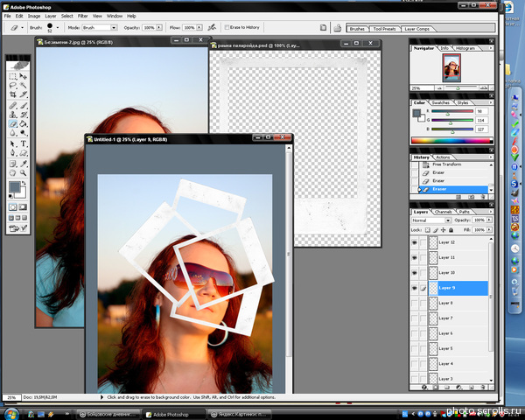This screenshot has width=525, height=420.
Task: Hide Layer 12 with its eye icon
Action: coord(415,242)
